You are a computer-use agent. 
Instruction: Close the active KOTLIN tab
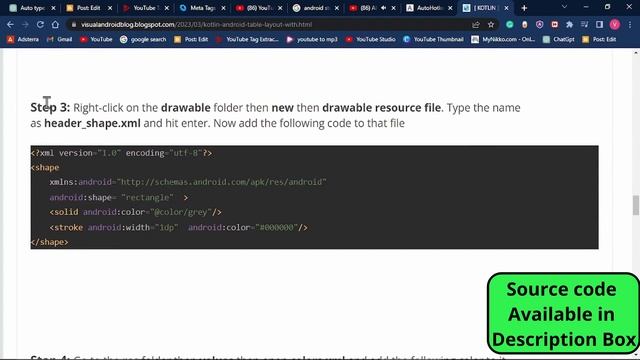tap(507, 8)
